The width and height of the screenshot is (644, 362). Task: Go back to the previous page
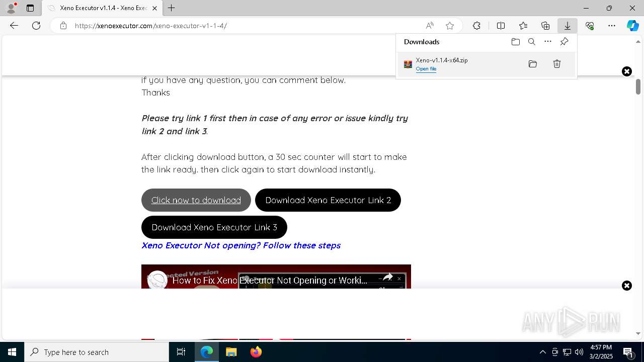[14, 26]
